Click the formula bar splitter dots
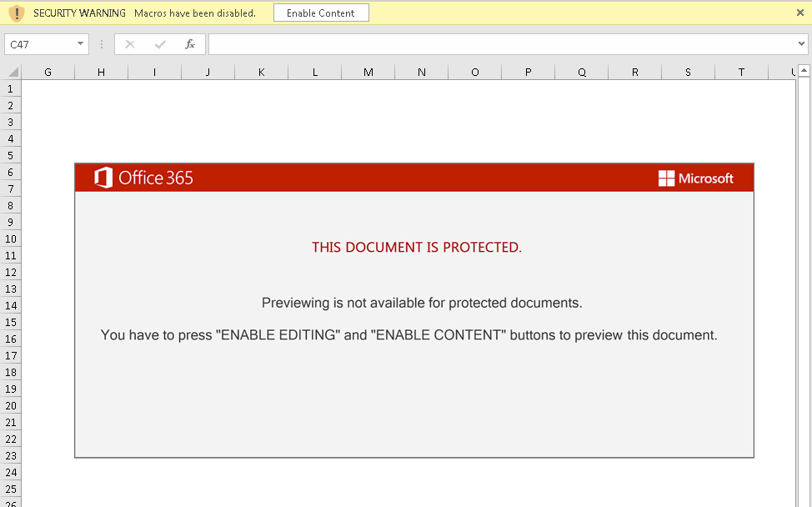 (x=102, y=44)
